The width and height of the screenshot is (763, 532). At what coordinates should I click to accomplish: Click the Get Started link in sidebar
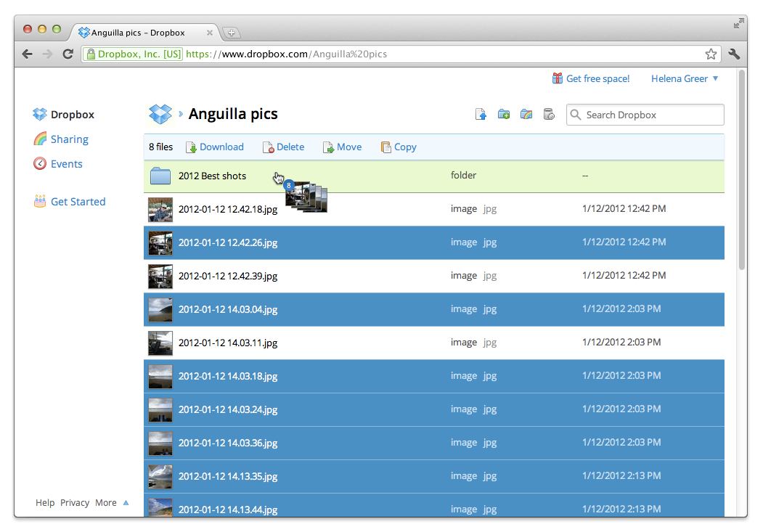[x=78, y=202]
